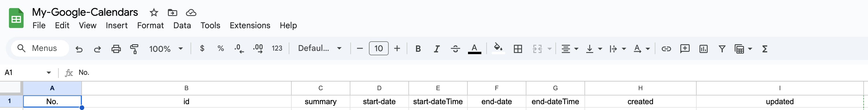Click the Print icon
Image resolution: width=868 pixels, height=110 pixels.
116,49
